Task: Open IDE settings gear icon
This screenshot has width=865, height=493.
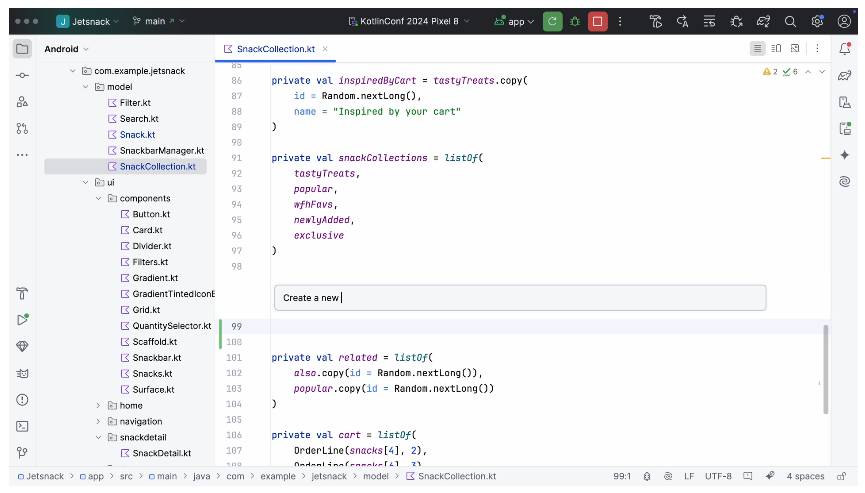Action: (817, 22)
